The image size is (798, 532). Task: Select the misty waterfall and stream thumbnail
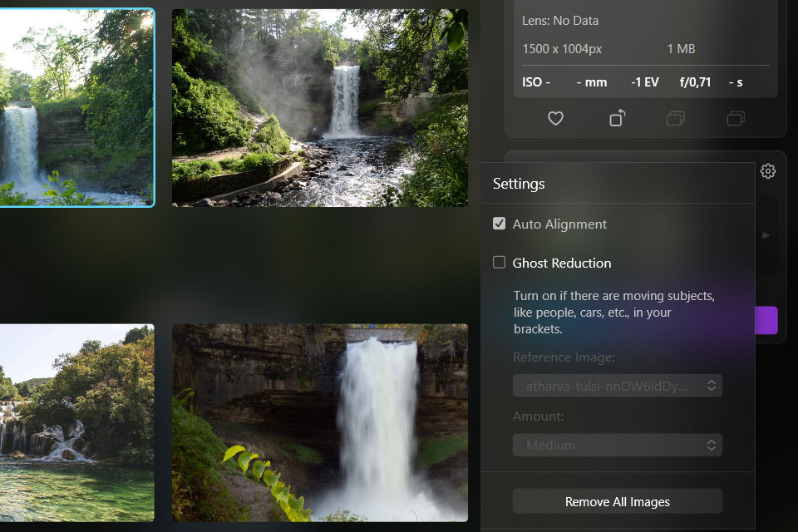pos(319,108)
